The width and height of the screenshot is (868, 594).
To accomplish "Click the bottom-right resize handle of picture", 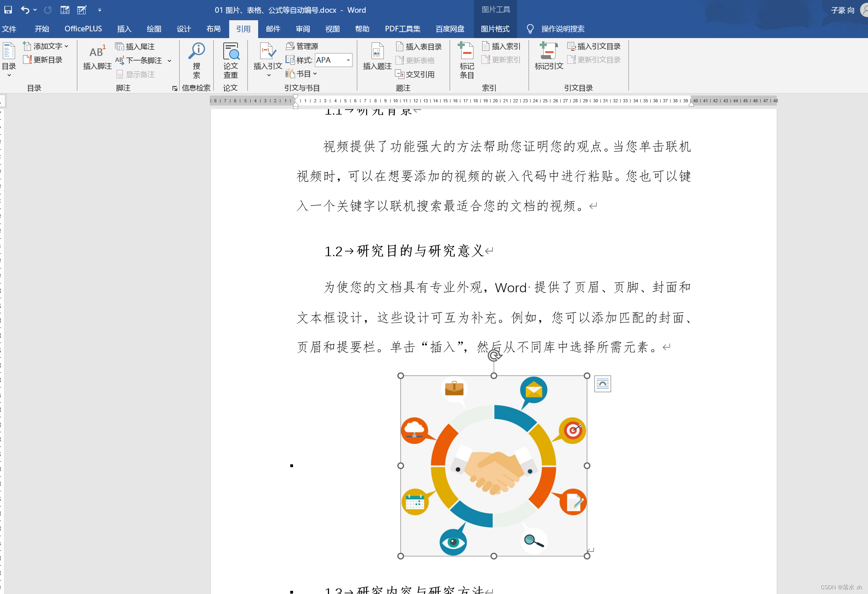I will [587, 556].
